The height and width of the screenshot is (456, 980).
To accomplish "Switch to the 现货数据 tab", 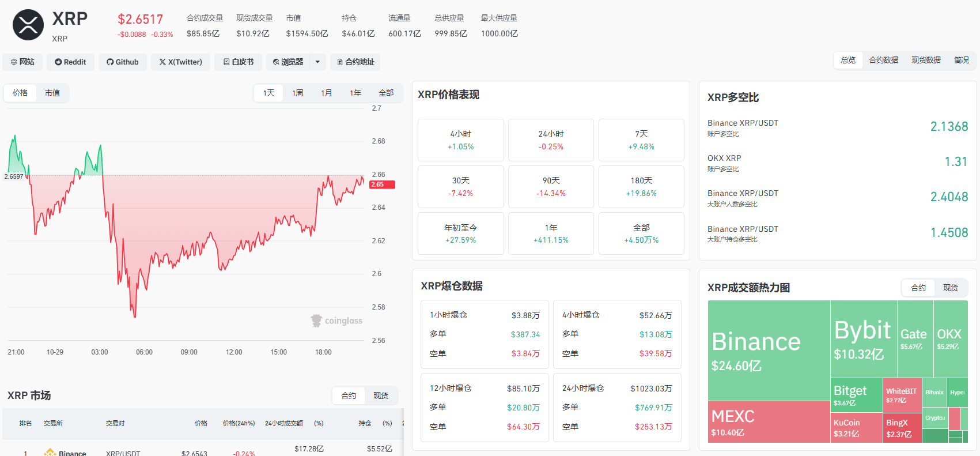I will coord(926,60).
